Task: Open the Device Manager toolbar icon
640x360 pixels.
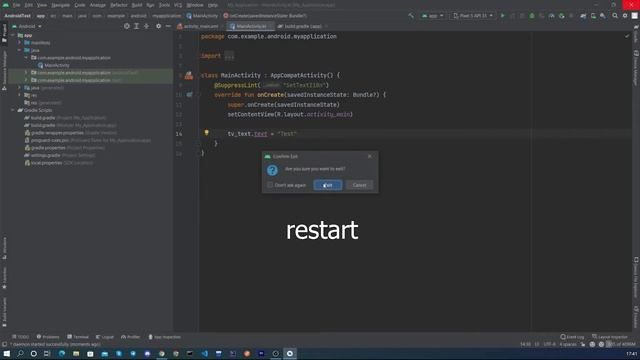Action: click(x=593, y=16)
